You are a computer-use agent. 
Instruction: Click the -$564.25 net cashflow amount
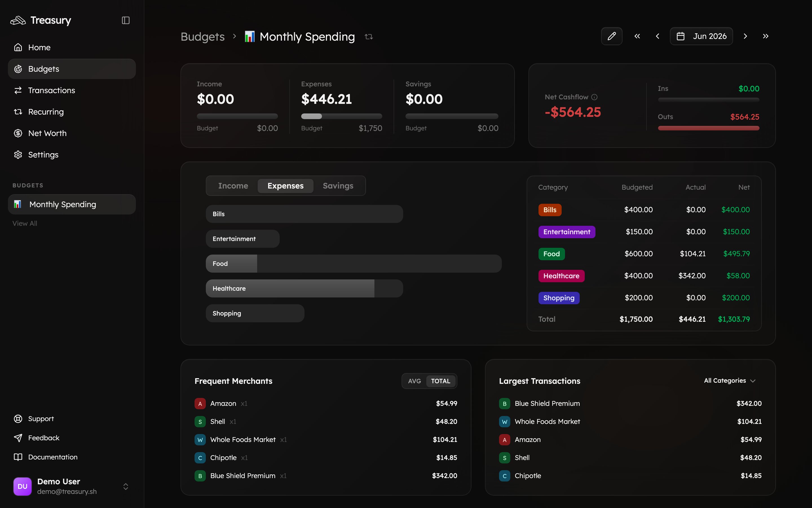pyautogui.click(x=573, y=112)
